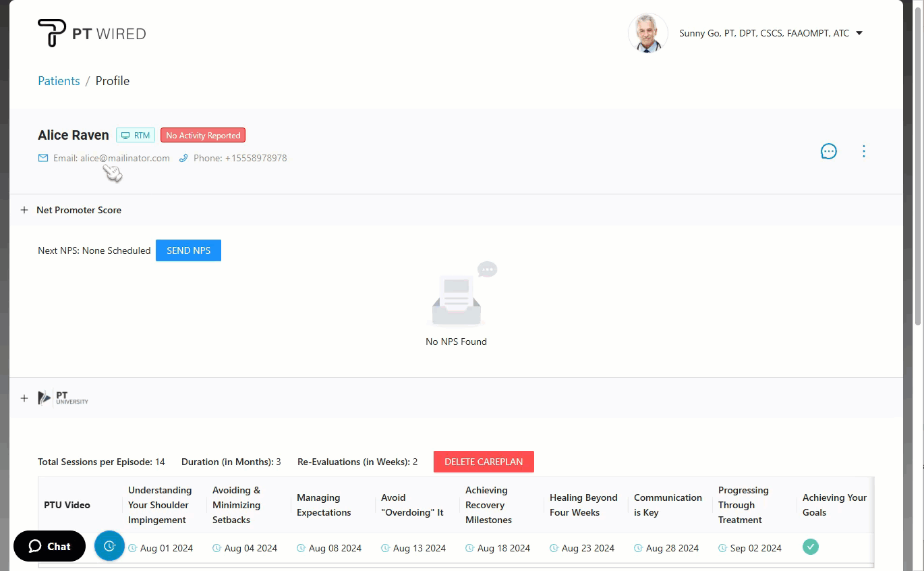Image resolution: width=924 pixels, height=571 pixels.
Task: Click the doctor profile avatar picture
Action: coord(647,33)
